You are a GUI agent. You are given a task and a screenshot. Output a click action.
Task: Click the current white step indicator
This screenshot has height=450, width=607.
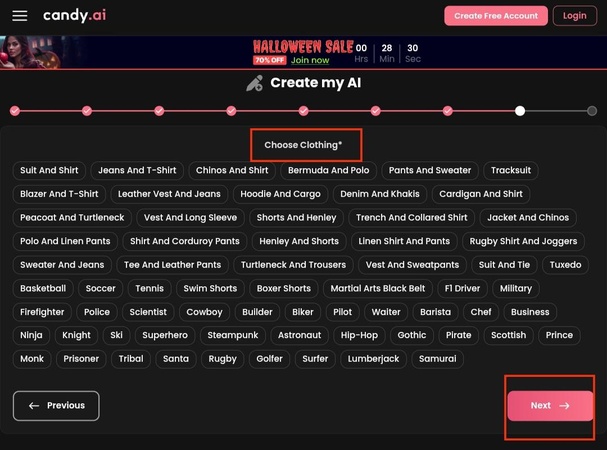point(520,111)
